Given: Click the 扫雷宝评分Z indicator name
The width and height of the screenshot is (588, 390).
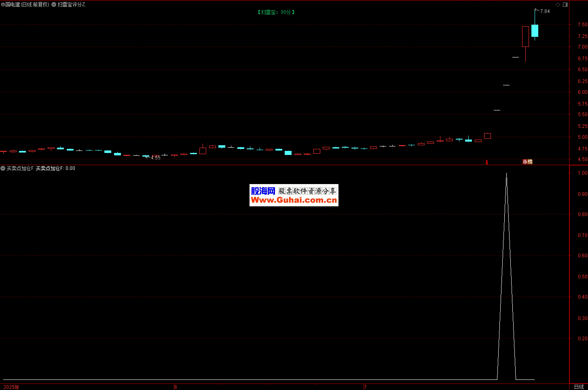Looking at the screenshot, I should click(x=72, y=4).
